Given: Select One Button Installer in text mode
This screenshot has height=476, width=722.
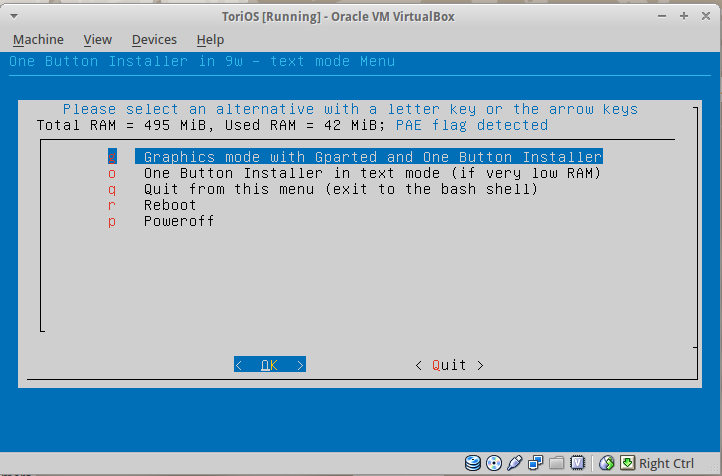Looking at the screenshot, I should coord(373,173).
